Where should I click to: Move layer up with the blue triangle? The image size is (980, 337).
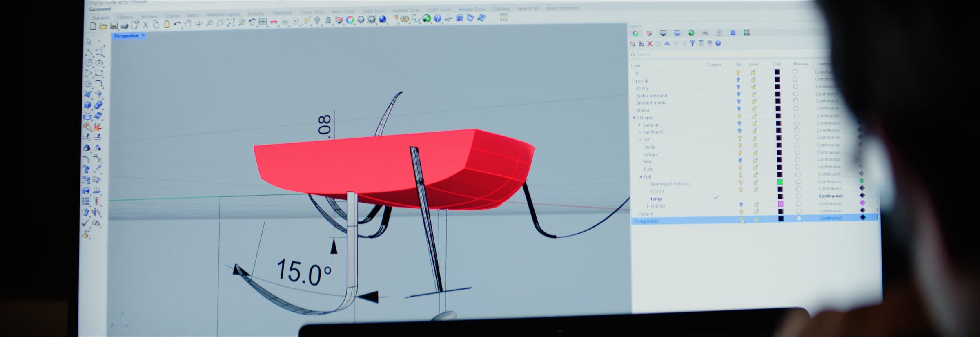(667, 43)
